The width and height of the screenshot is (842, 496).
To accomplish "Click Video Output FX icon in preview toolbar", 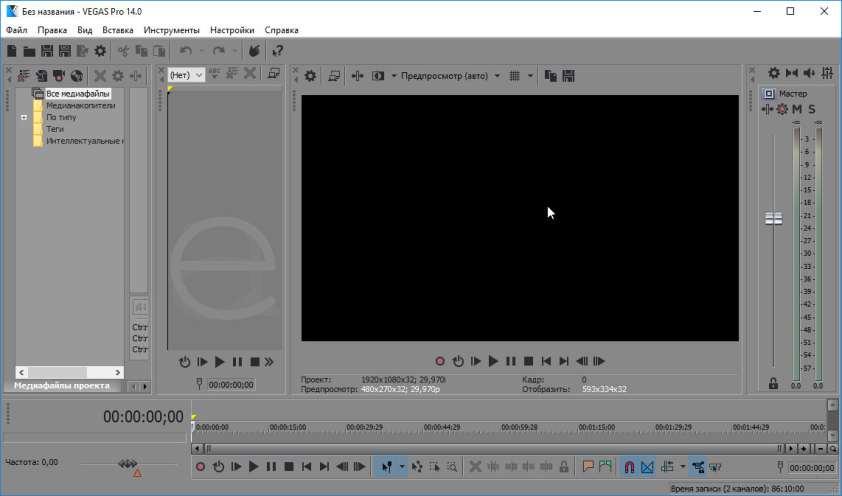I will pyautogui.click(x=358, y=76).
